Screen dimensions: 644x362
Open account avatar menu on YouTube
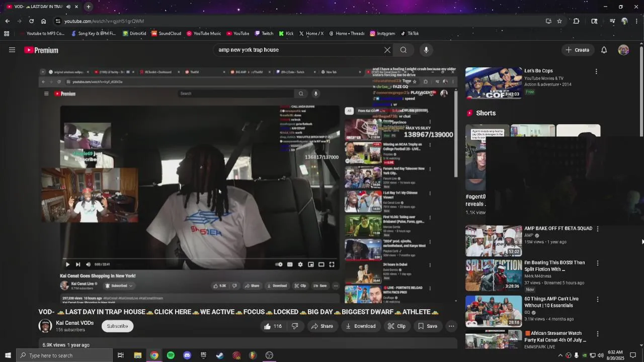[x=623, y=50]
